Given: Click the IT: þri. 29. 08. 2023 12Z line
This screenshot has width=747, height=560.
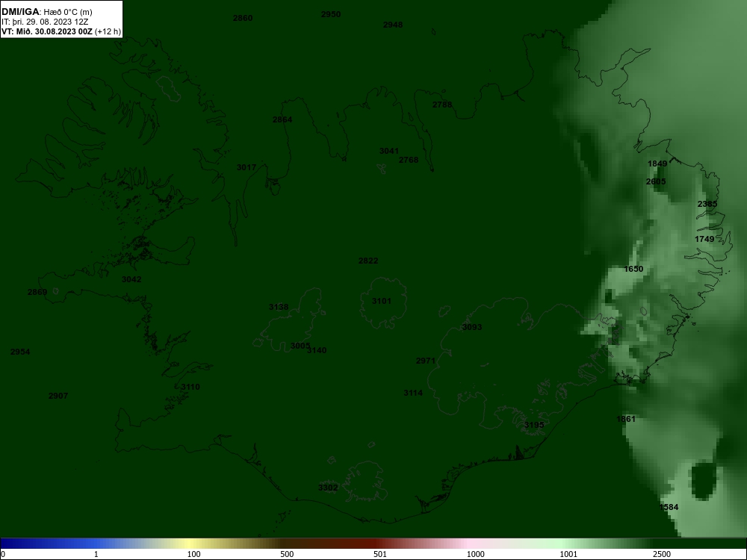Looking at the screenshot, I should [x=45, y=22].
